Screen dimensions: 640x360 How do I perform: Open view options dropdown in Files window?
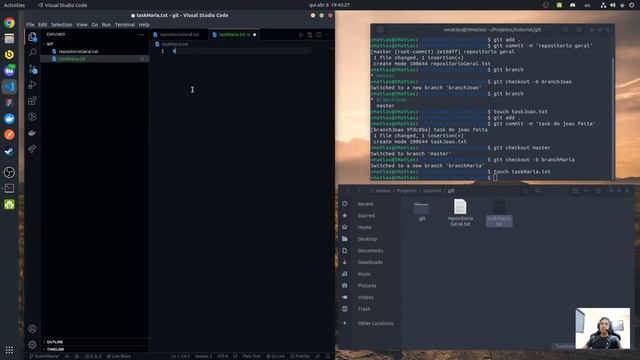(586, 191)
